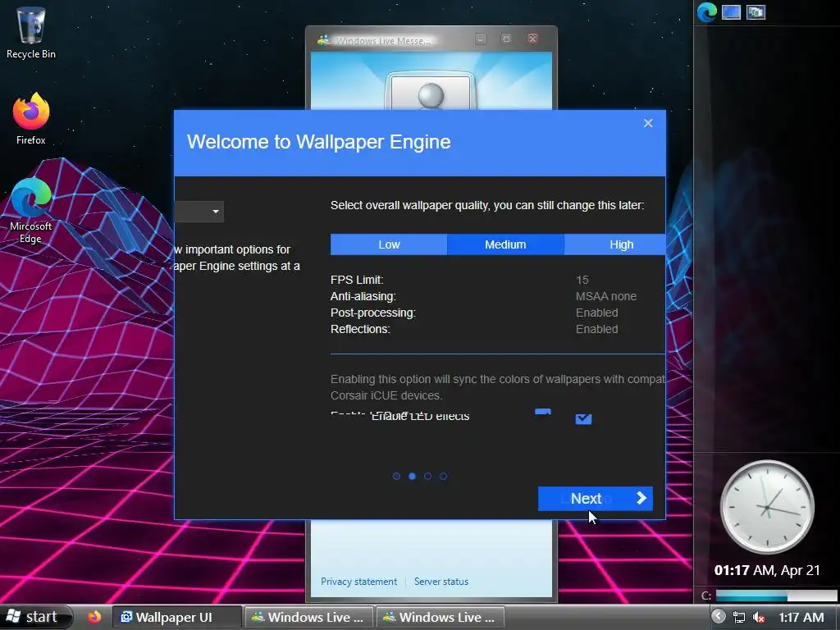Open the Microsoft Edge desktop shortcut

pyautogui.click(x=30, y=210)
